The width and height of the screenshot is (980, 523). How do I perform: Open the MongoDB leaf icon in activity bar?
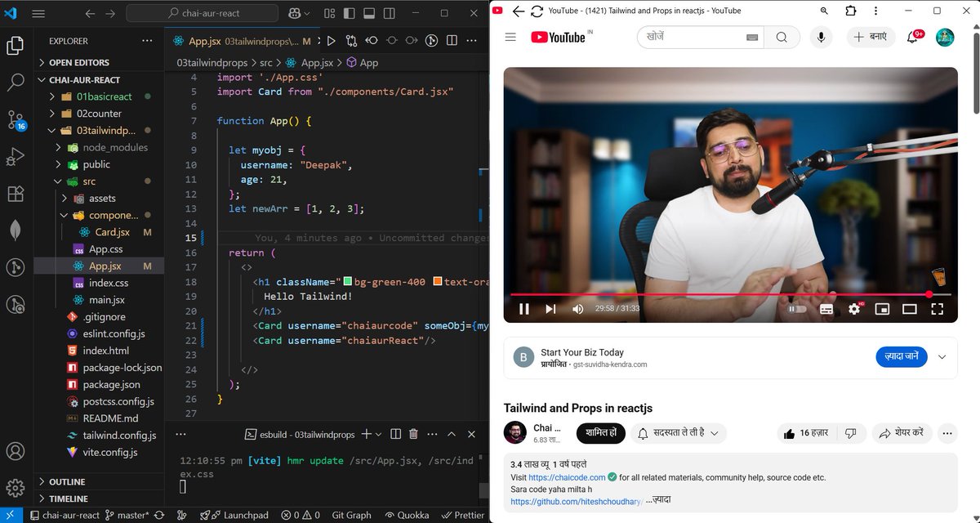pos(16,230)
